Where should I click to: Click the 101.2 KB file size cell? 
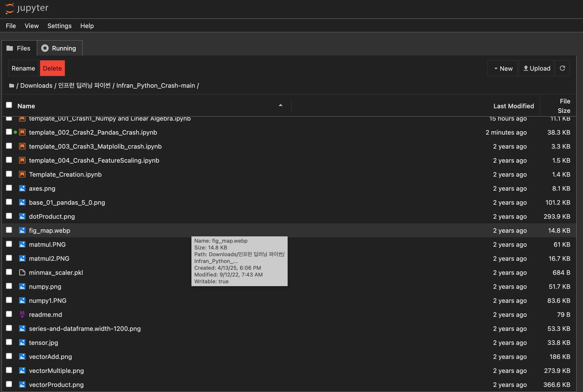pyautogui.click(x=558, y=202)
